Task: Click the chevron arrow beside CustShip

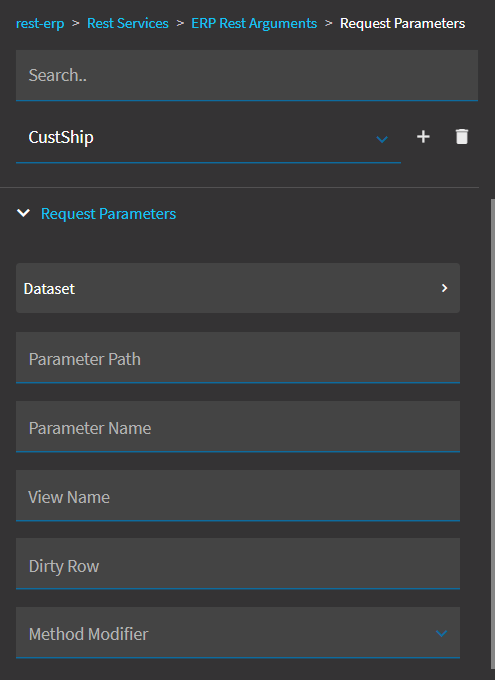Action: [x=382, y=139]
